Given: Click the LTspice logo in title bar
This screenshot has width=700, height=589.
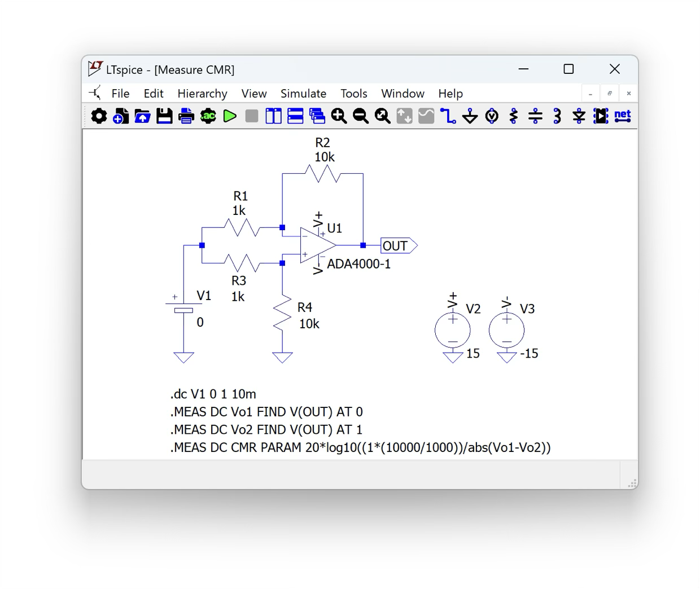Looking at the screenshot, I should pyautogui.click(x=95, y=69).
